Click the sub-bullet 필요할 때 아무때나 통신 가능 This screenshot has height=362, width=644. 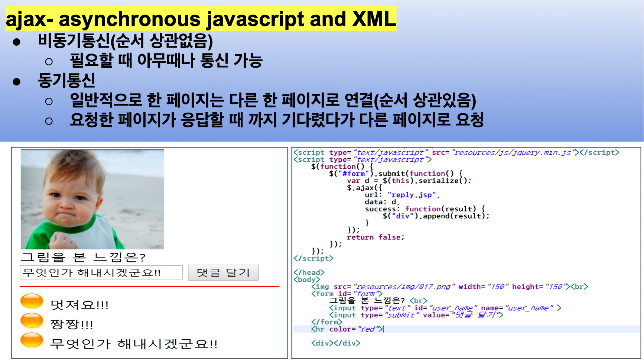click(166, 60)
